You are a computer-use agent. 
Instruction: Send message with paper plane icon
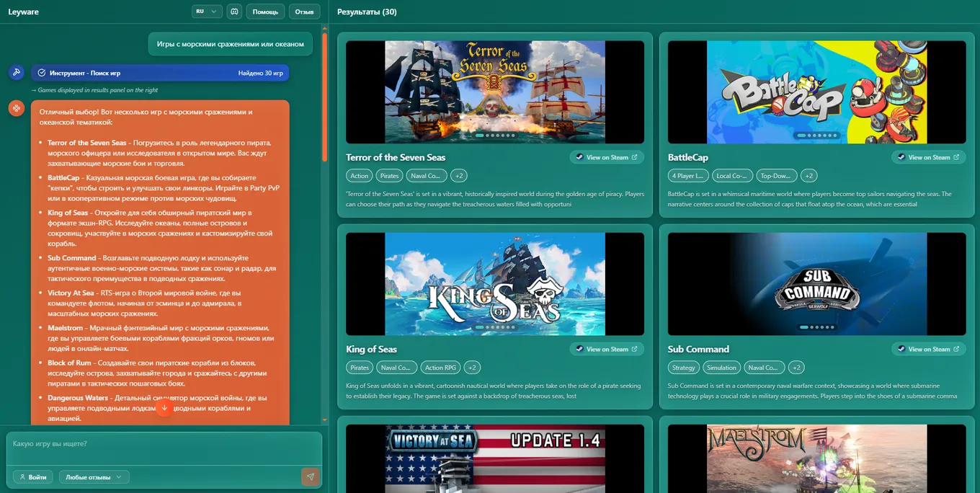click(311, 476)
